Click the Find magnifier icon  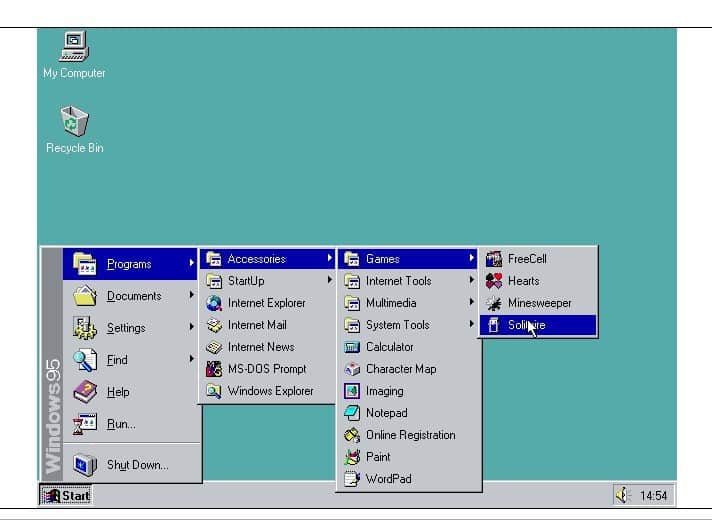(x=85, y=360)
